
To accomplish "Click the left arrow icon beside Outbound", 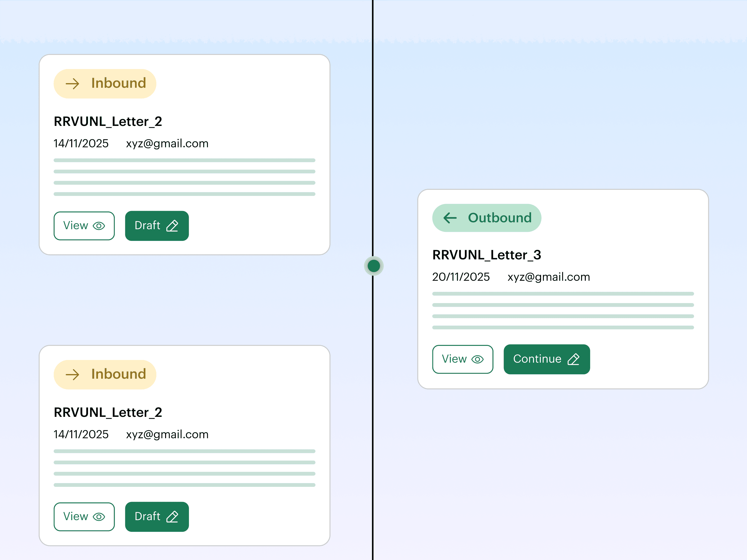I will (x=450, y=218).
